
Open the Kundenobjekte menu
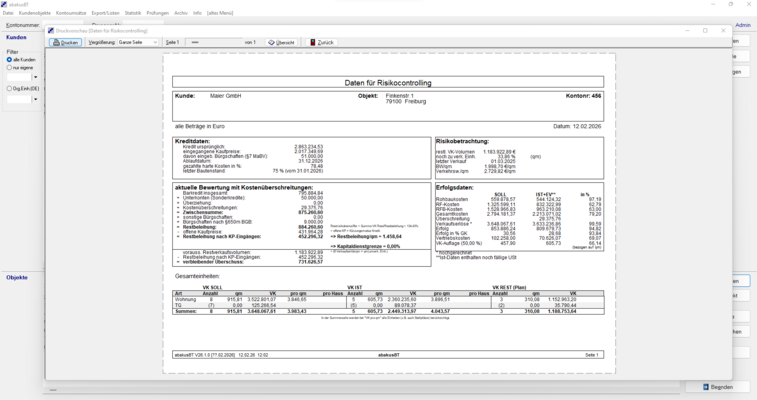coord(34,13)
